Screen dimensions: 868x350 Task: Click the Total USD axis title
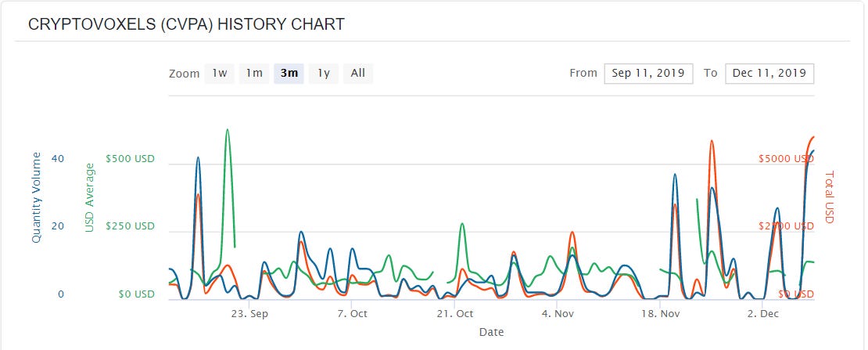(829, 197)
